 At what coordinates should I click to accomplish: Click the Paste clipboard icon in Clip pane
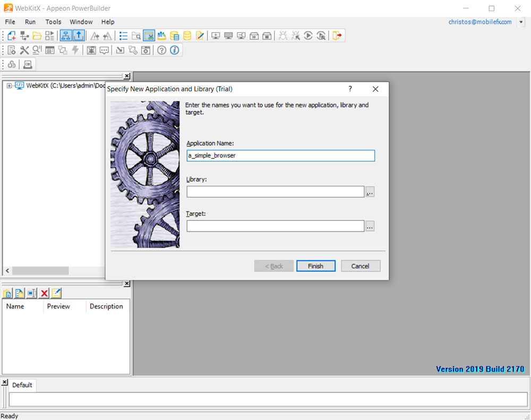tap(7, 293)
